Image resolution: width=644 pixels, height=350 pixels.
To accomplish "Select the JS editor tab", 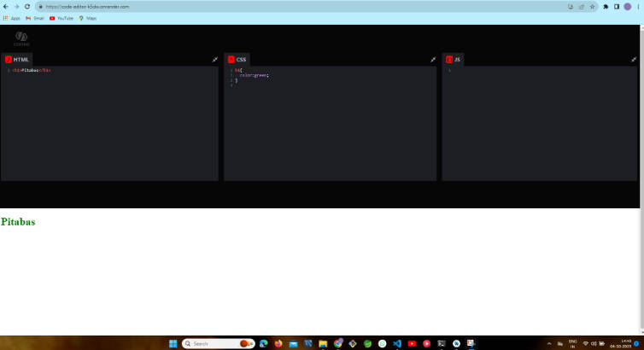I will [454, 60].
